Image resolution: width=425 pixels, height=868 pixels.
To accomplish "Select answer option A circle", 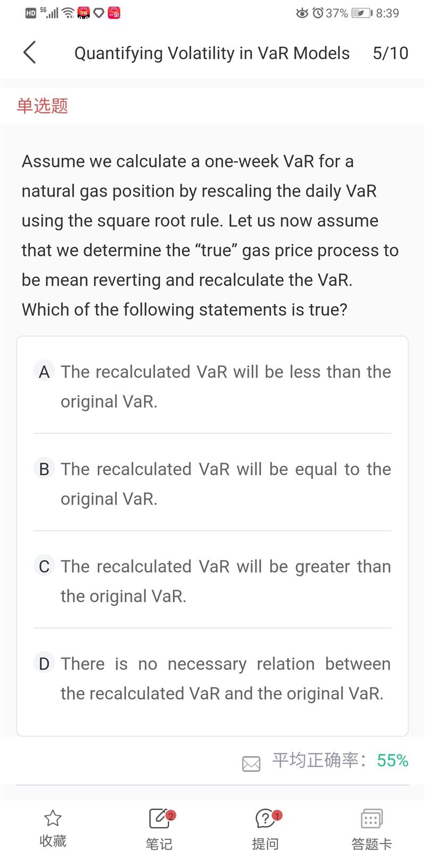I will click(44, 371).
